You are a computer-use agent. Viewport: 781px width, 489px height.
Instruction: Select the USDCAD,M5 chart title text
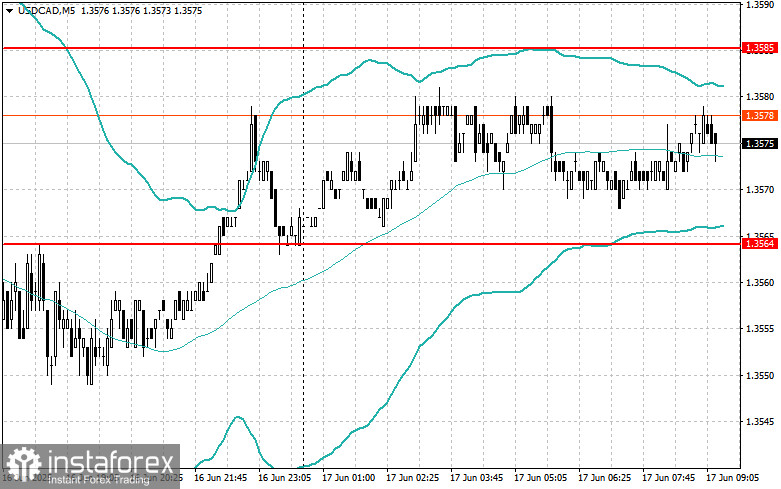click(x=46, y=10)
